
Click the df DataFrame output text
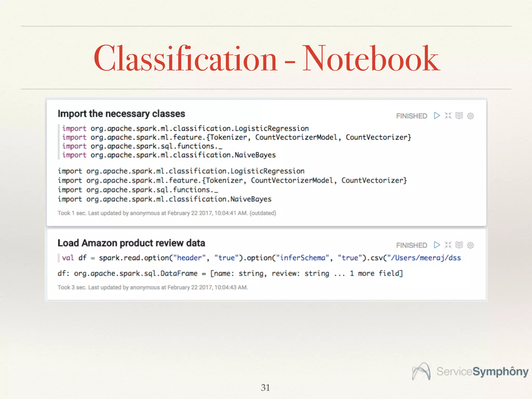230,274
